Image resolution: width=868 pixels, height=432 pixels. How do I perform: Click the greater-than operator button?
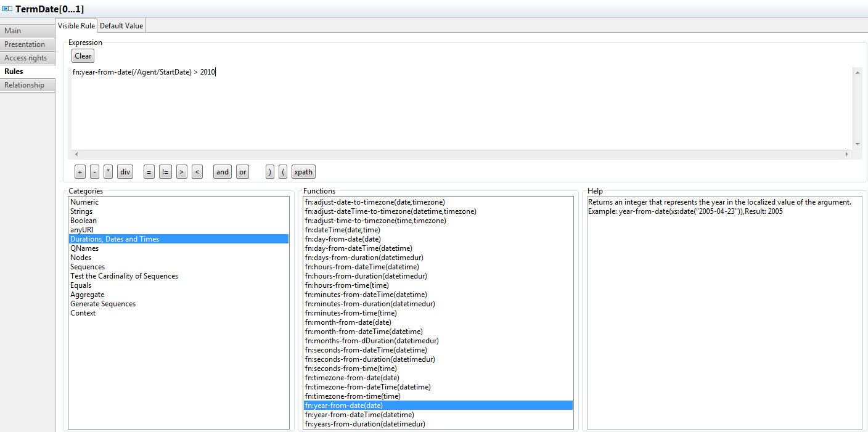click(x=181, y=172)
